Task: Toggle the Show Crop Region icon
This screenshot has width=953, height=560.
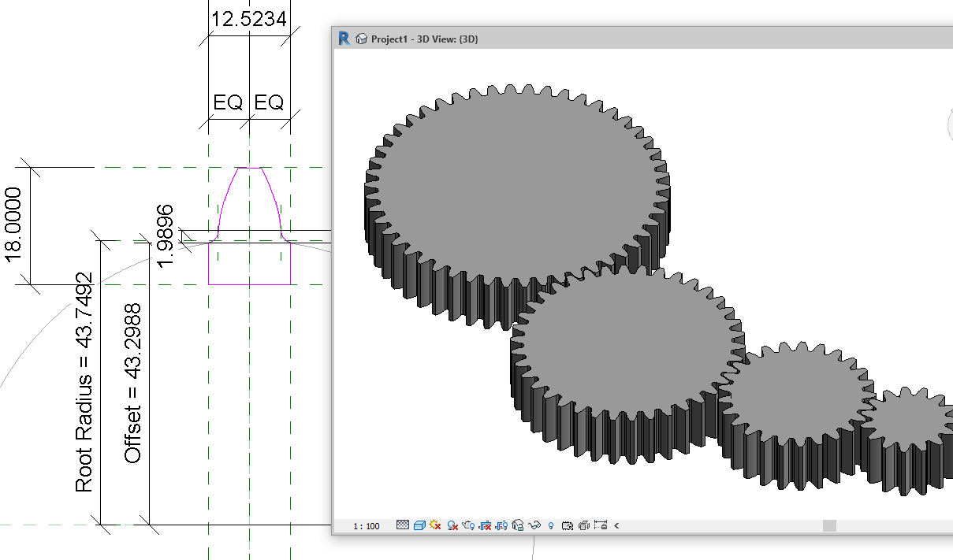Action: click(501, 525)
